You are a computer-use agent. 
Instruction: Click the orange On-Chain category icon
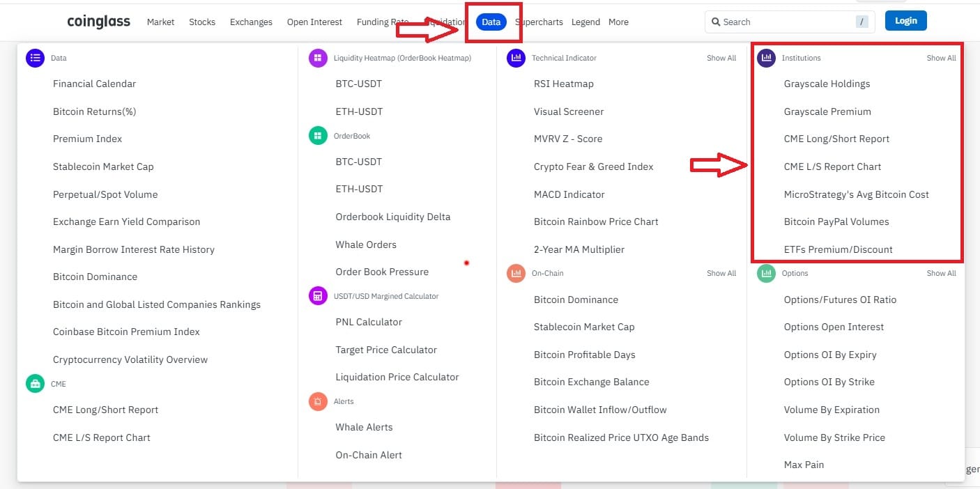point(516,273)
